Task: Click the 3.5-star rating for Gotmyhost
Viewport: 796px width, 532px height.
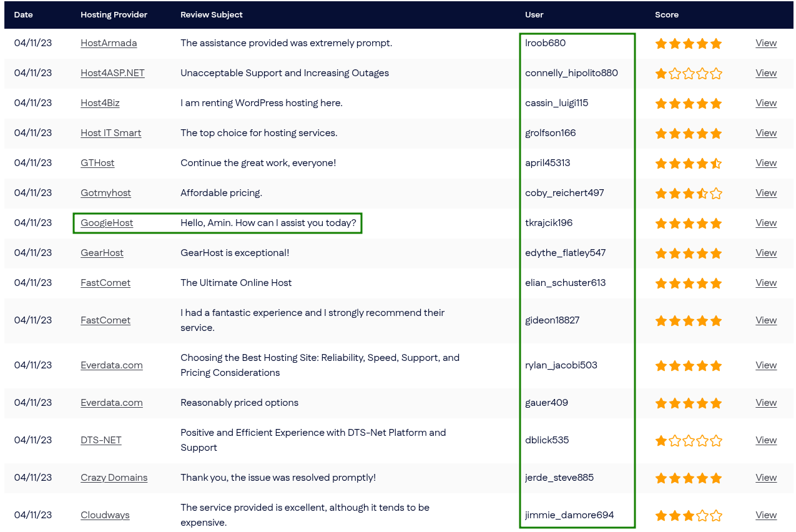Action: point(689,194)
